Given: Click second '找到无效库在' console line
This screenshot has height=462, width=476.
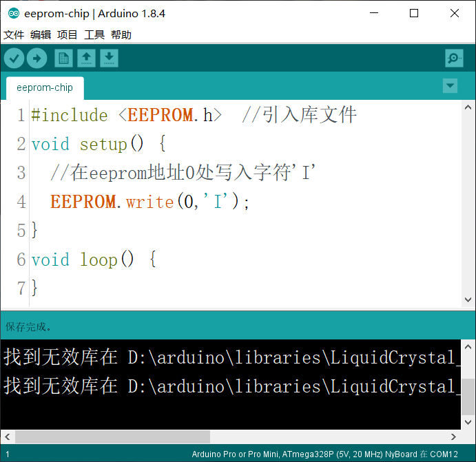Looking at the screenshot, I should point(232,386).
